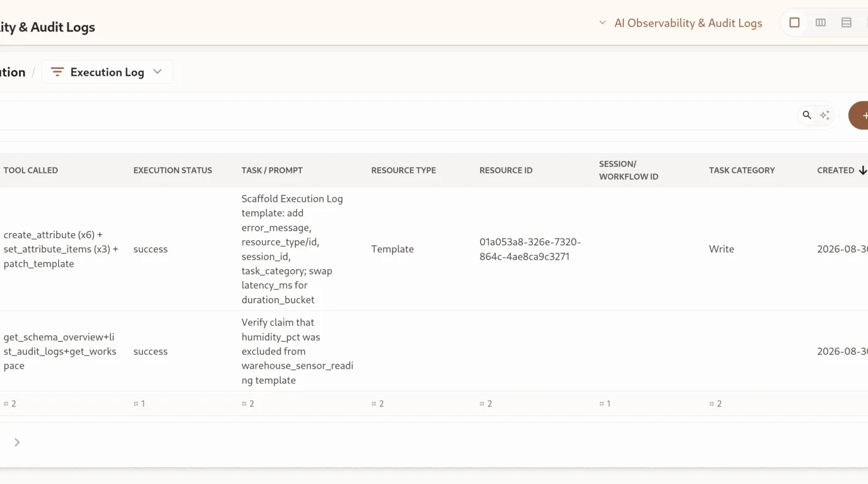Image resolution: width=868 pixels, height=484 pixels.
Task: Click resource ID 01a053a8-326e-7320-864c-4ae8ca9c3271
Action: click(x=531, y=249)
